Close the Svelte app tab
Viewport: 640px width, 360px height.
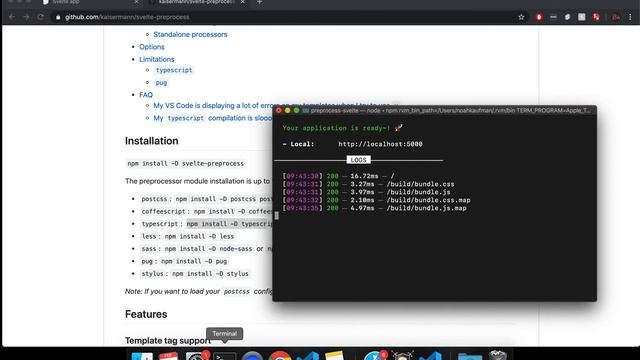[136, 2]
